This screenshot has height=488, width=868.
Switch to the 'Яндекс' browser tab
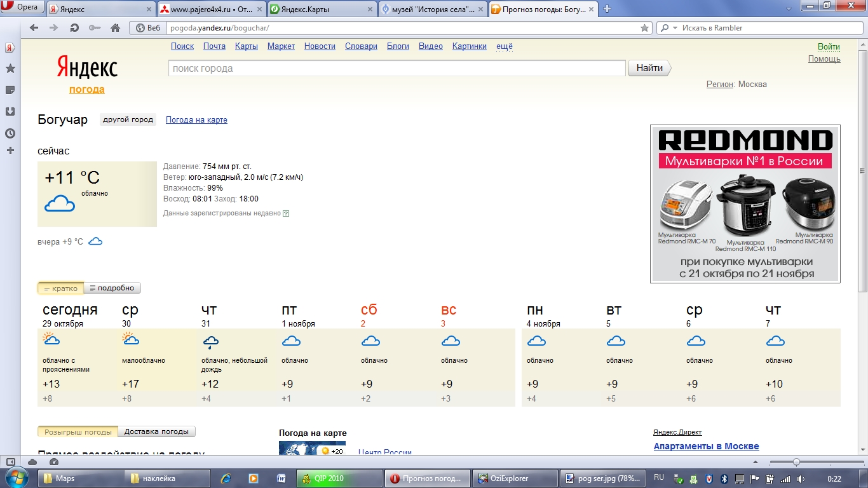pos(100,9)
